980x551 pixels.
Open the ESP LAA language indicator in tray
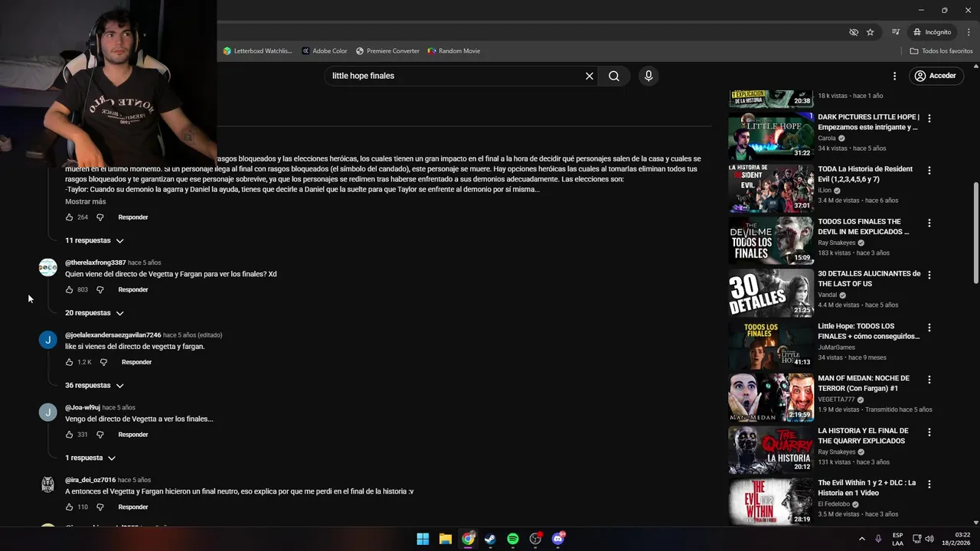coord(897,539)
